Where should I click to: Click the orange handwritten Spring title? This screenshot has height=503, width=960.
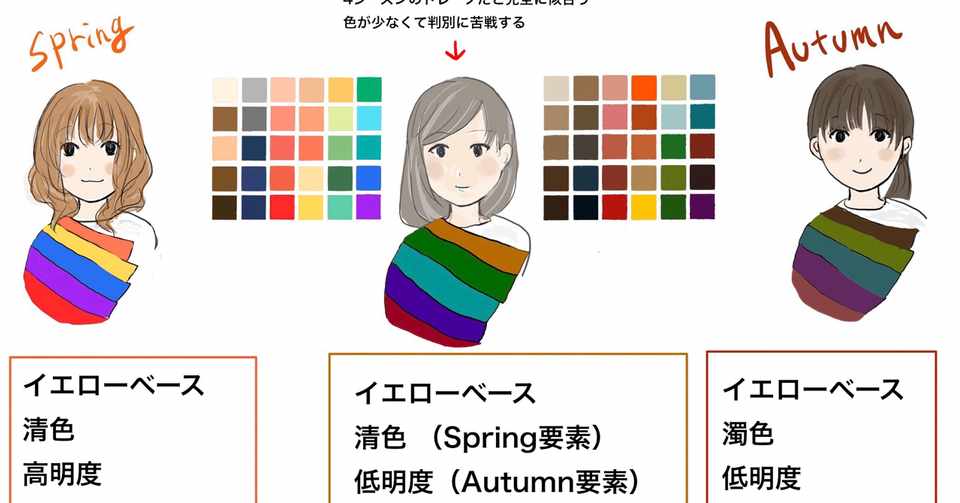[x=81, y=42]
